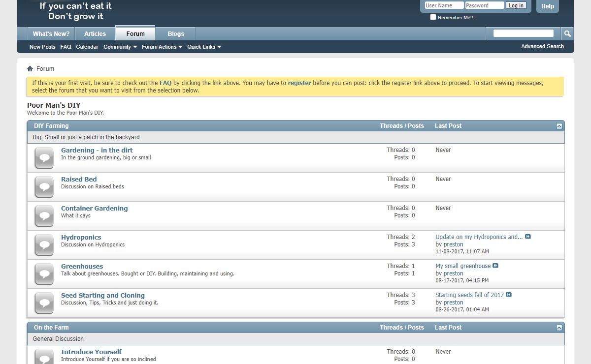
Task: Click the search magnifier icon
Action: pos(567,33)
